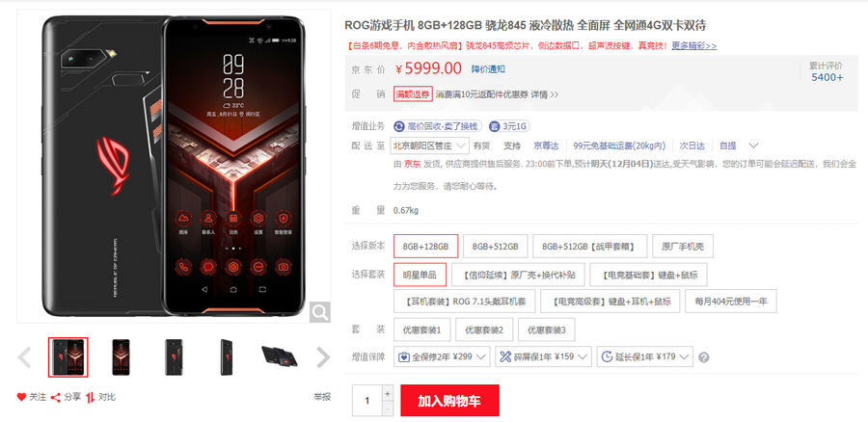This screenshot has width=868, height=422.
Task: Click the 分享 share icon
Action: (55, 397)
